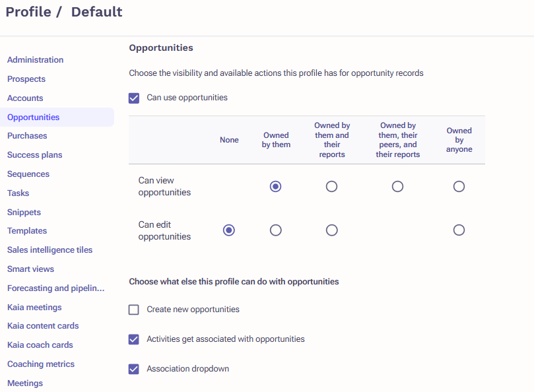The image size is (534, 392).
Task: Uncheck the Association dropdown checkbox
Action: pyautogui.click(x=134, y=369)
